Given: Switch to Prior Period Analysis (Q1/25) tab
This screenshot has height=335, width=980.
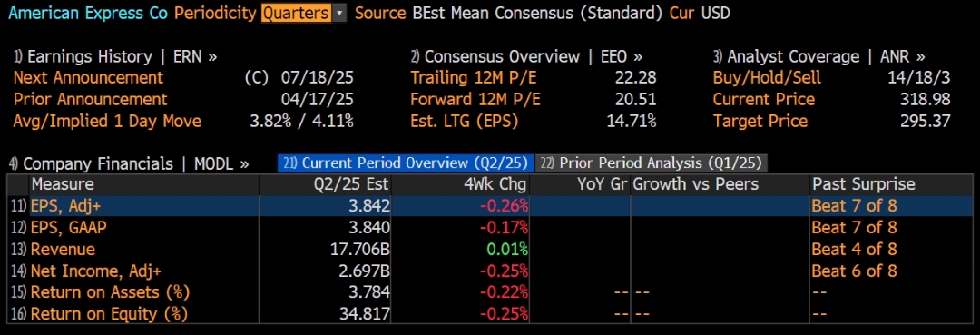Looking at the screenshot, I should (x=652, y=163).
